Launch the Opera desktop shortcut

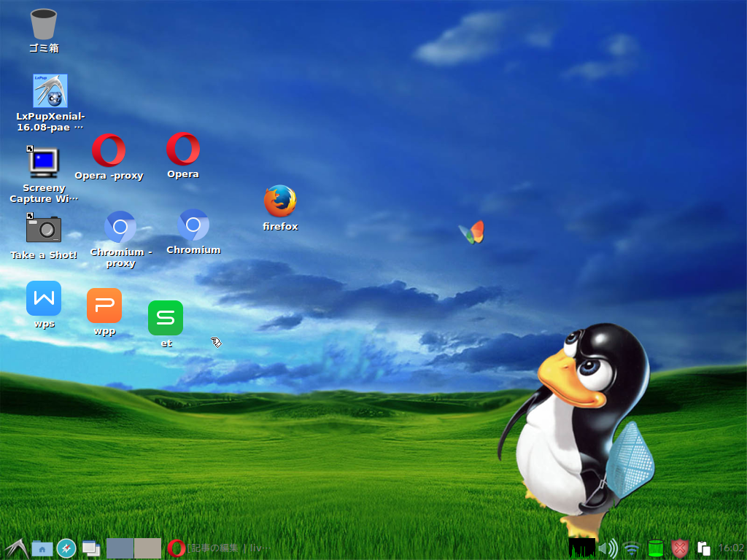tap(183, 149)
